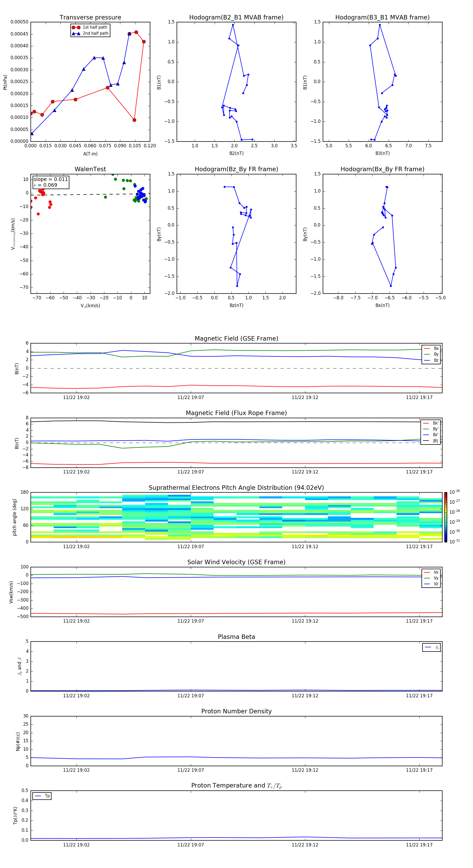Click the Bz legend entry in GSE magnetic field

pos(431,361)
